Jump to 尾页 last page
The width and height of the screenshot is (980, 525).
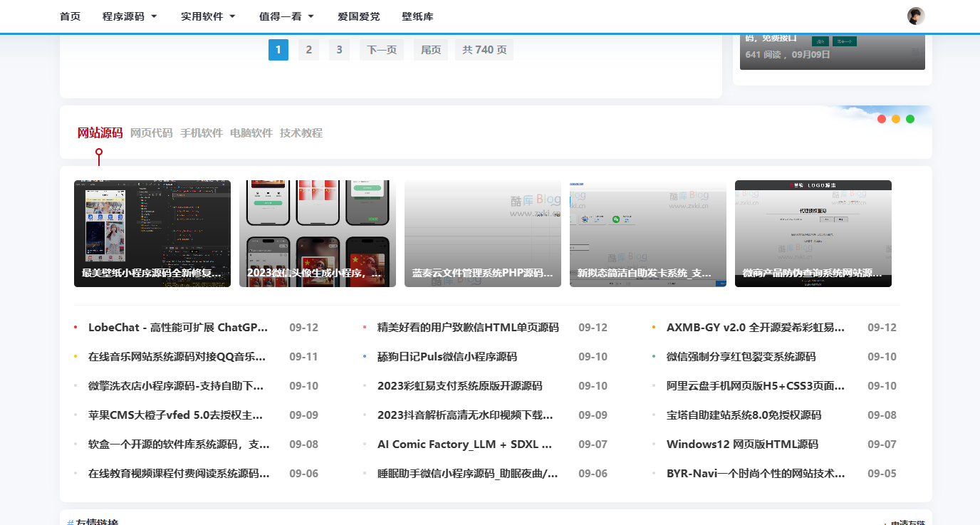pyautogui.click(x=430, y=49)
